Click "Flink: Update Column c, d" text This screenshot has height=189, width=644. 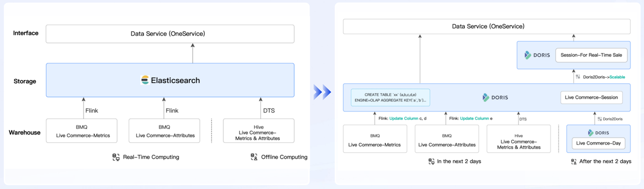tap(403, 119)
